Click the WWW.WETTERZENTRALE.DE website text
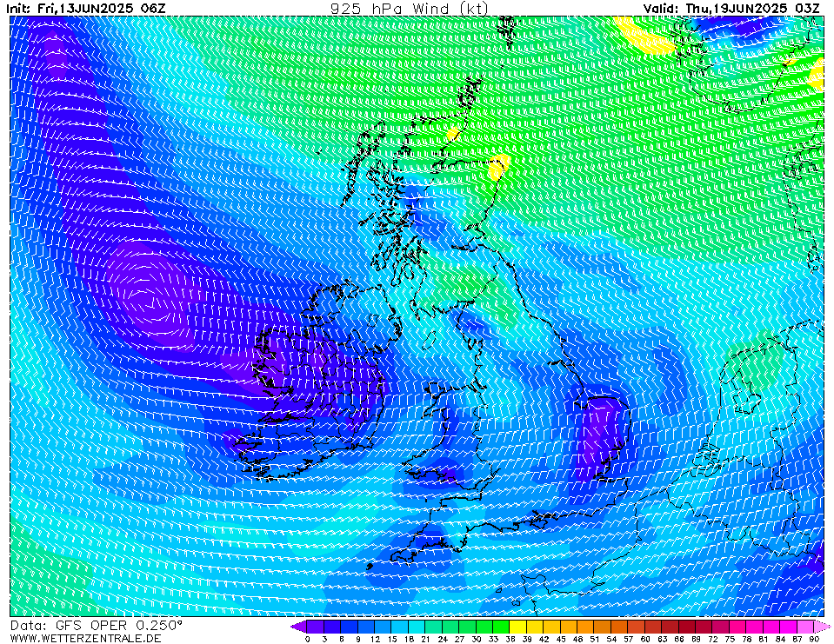The image size is (834, 644). 85,638
